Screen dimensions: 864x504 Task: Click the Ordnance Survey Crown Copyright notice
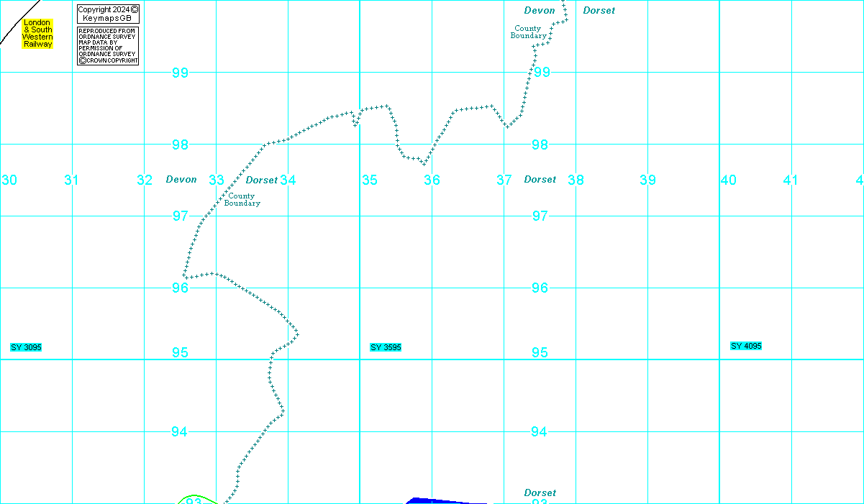[107, 47]
